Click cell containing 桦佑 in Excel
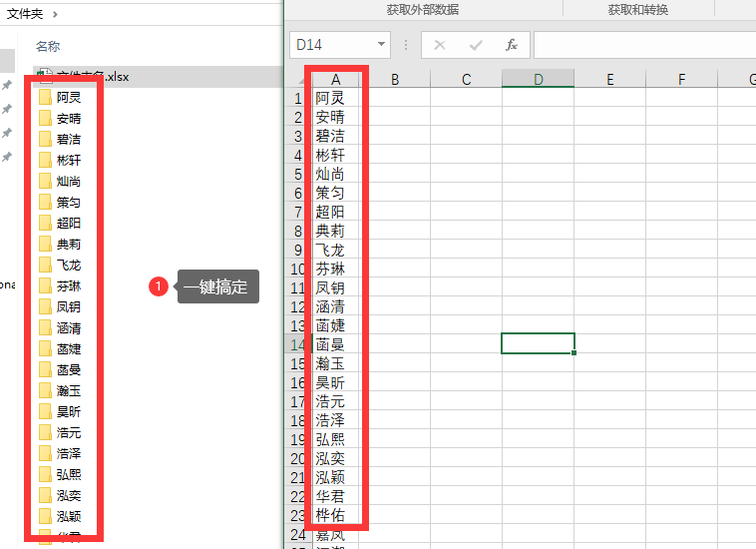 point(336,515)
